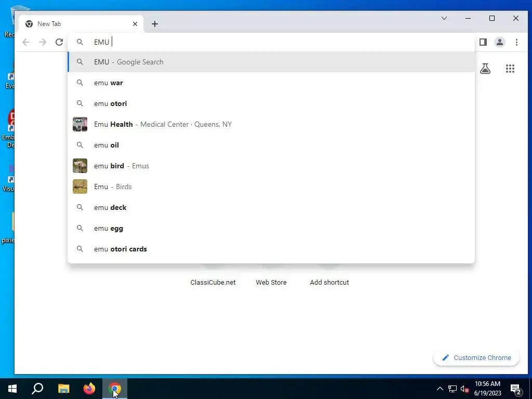Choose the 'emu egg' suggestion
The width and height of the screenshot is (532, 399).
coord(271,229)
